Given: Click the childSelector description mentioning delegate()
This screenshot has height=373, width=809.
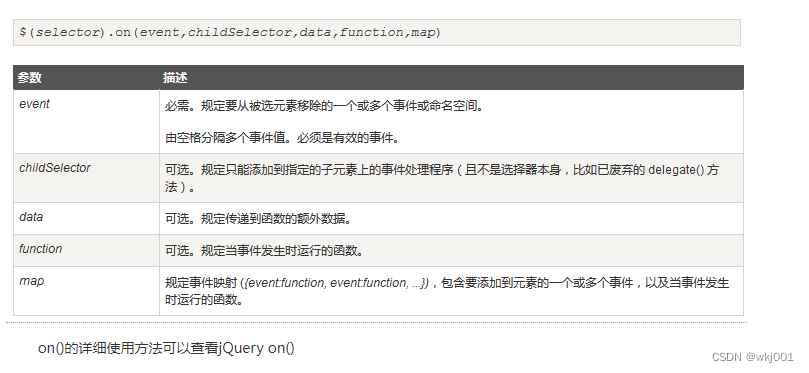Looking at the screenshot, I should 442,178.
